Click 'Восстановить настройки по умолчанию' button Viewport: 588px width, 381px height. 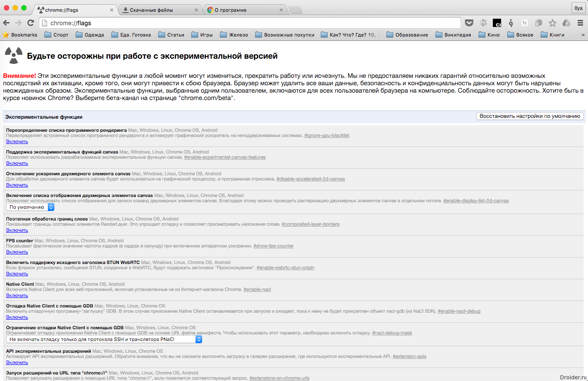click(x=530, y=116)
